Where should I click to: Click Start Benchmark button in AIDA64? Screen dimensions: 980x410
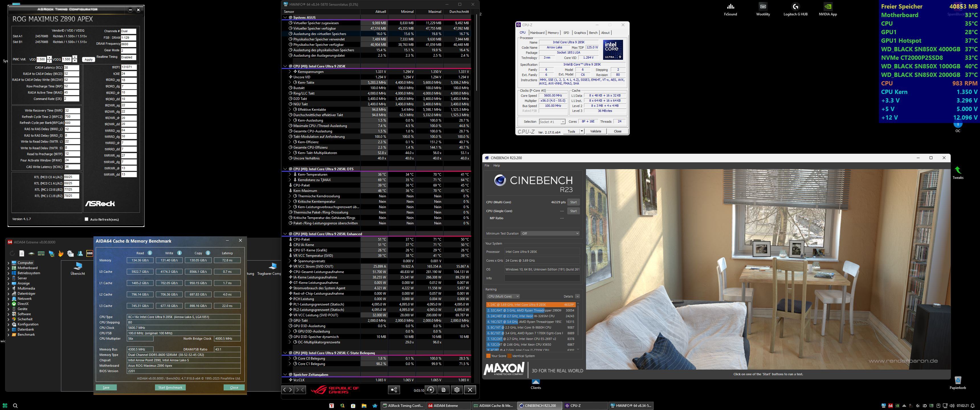click(x=170, y=388)
